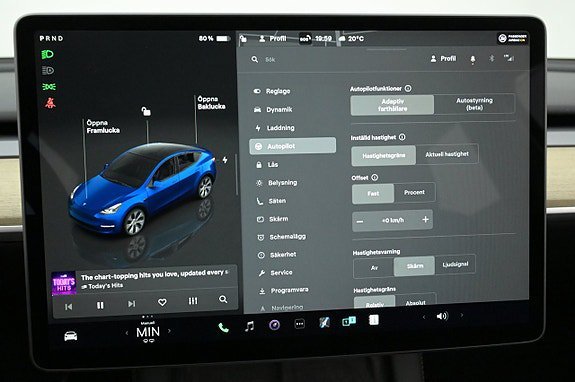The height and width of the screenshot is (382, 575).
Task: Skip to next track
Action: pyautogui.click(x=131, y=304)
